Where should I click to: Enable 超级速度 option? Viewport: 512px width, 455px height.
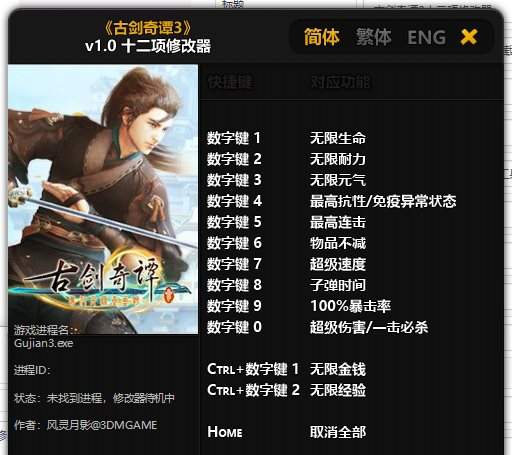point(338,264)
